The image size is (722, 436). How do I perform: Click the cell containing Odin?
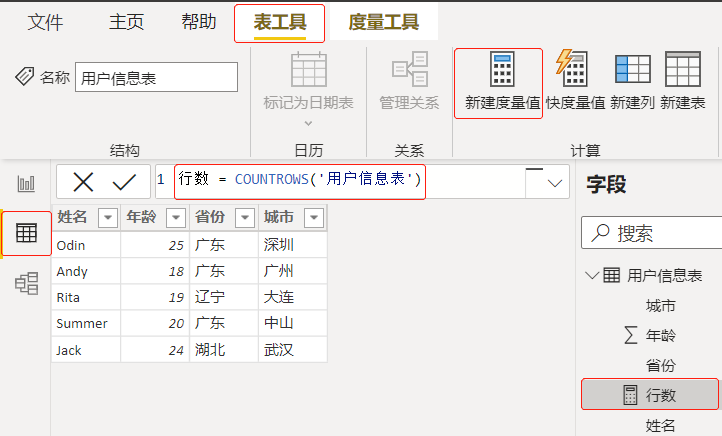pos(86,245)
